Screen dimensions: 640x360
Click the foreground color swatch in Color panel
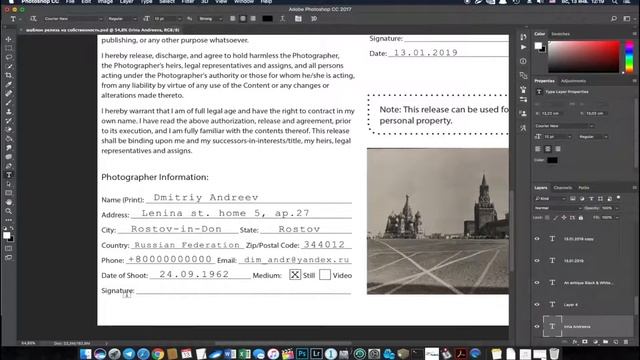pyautogui.click(x=538, y=45)
